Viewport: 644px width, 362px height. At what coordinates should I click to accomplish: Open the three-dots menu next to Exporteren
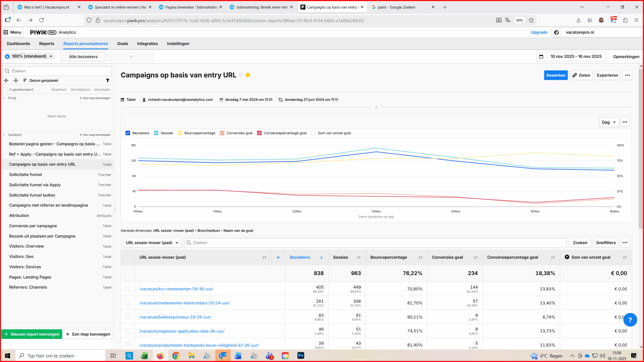pyautogui.click(x=627, y=75)
